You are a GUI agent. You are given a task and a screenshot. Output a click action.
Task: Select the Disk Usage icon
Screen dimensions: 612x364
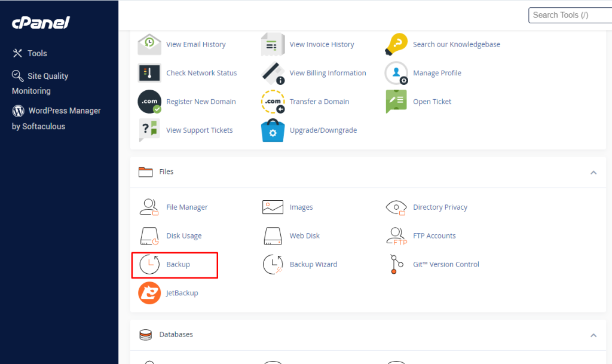click(150, 235)
